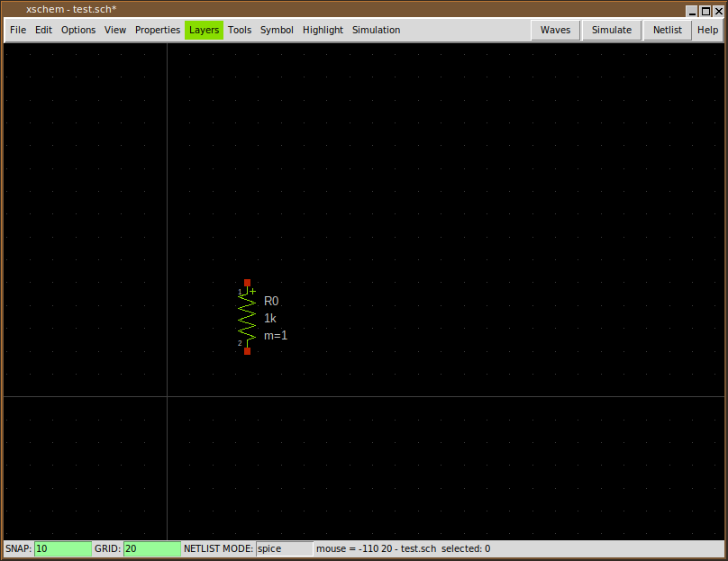Open the Symbol menu
Viewport: 728px width, 561px height.
coord(277,30)
